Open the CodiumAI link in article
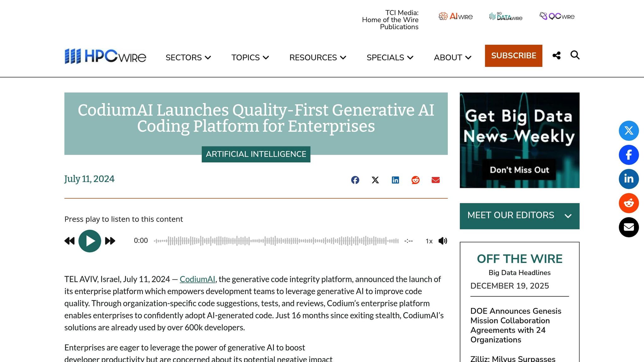Image resolution: width=644 pixels, height=362 pixels. click(x=197, y=279)
